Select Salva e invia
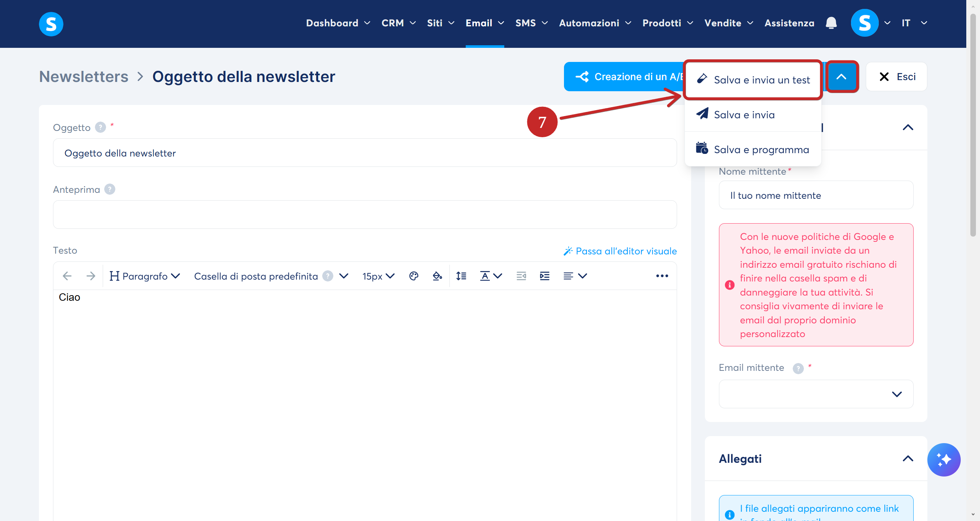The width and height of the screenshot is (980, 521). coord(752,114)
